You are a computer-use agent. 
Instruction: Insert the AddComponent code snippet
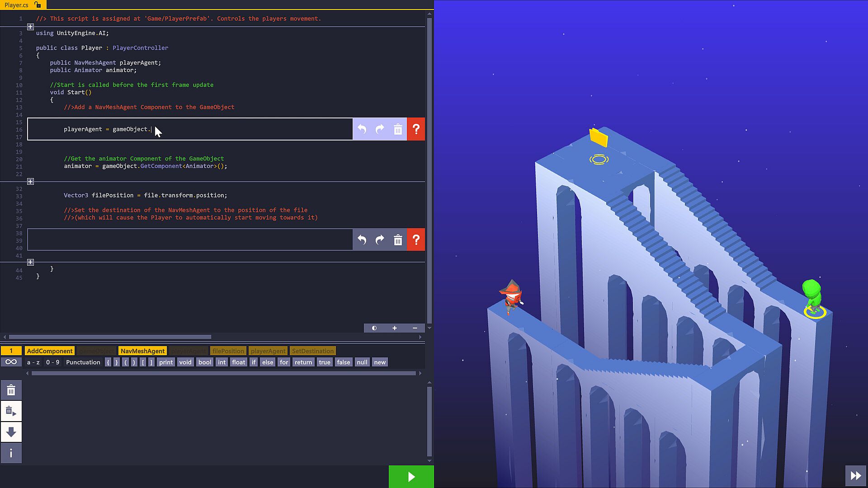(x=50, y=351)
